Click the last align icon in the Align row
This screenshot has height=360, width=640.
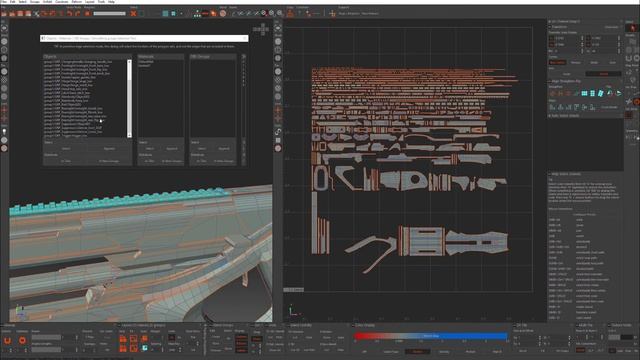click(x=592, y=107)
